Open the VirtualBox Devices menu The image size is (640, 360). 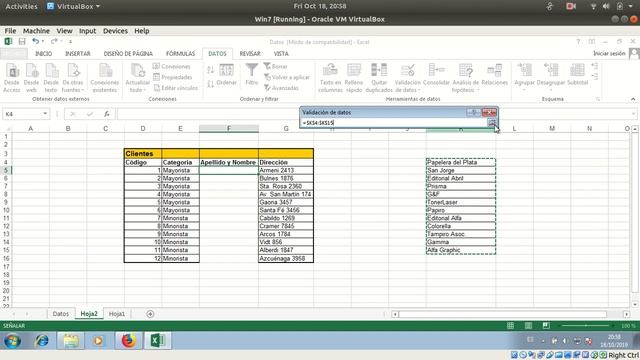[x=115, y=31]
